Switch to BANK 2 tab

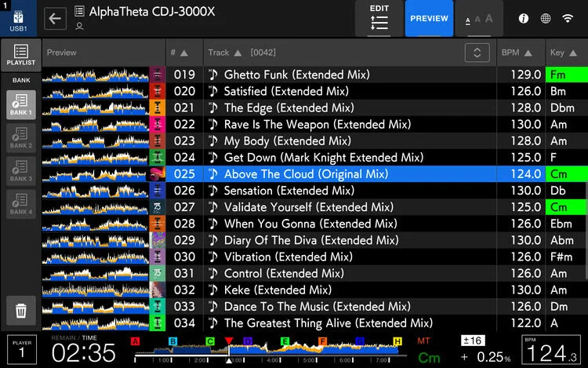click(x=20, y=137)
